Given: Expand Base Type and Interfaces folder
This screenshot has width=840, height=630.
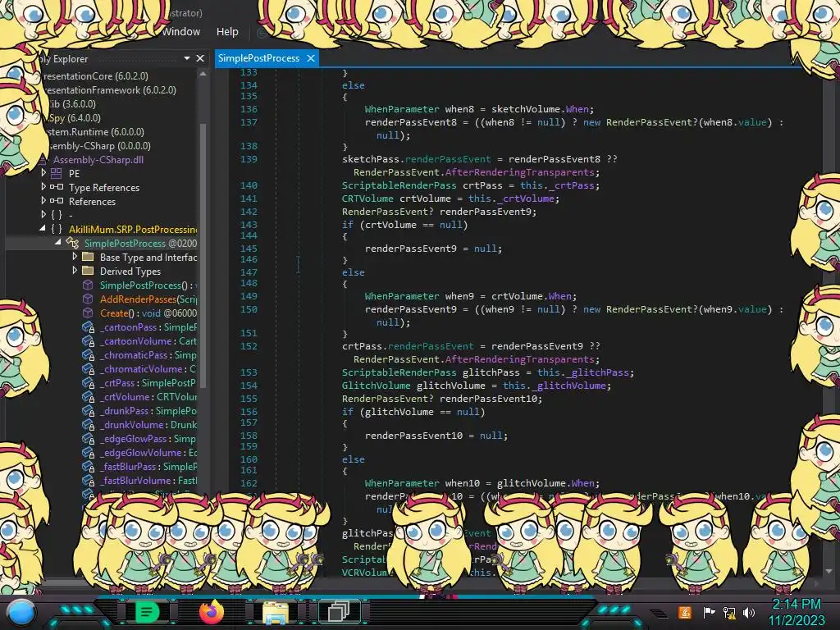Looking at the screenshot, I should (75, 256).
